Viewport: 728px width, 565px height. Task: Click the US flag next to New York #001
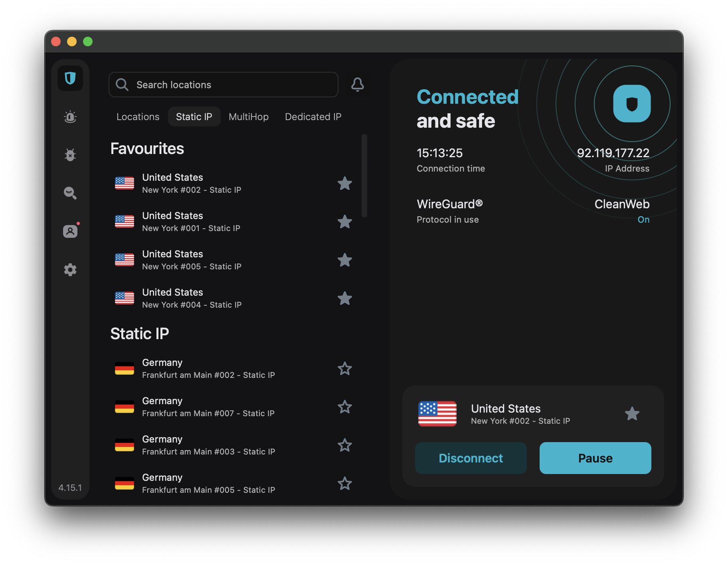pyautogui.click(x=125, y=221)
